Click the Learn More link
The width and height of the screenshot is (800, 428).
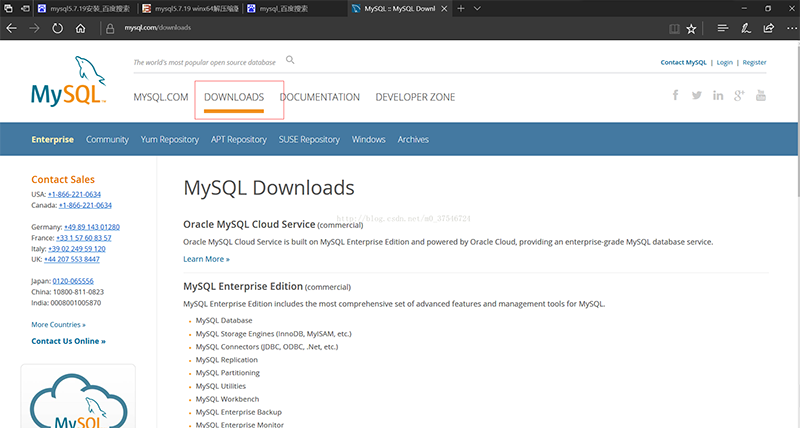point(206,259)
